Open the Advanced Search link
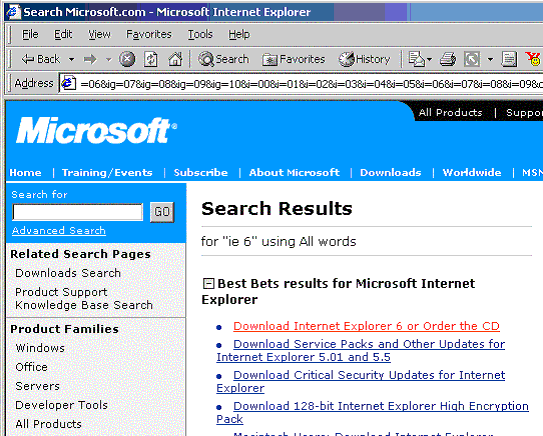 click(x=59, y=231)
